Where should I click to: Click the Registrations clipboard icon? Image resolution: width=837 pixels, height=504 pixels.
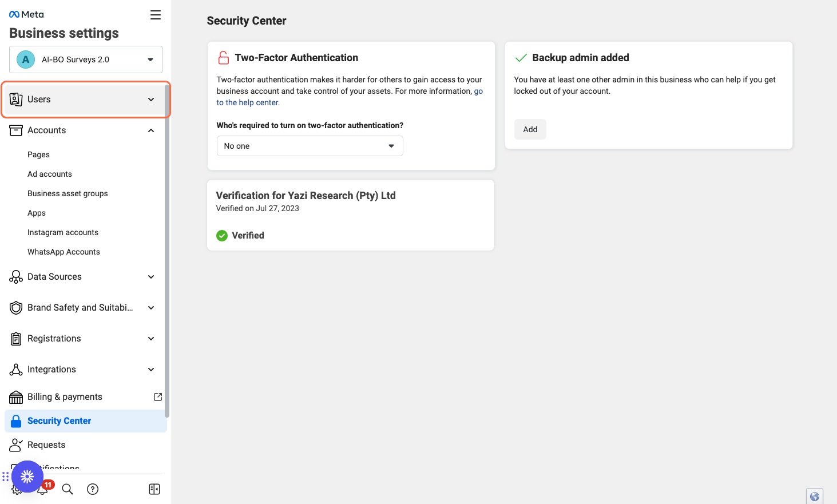pyautogui.click(x=16, y=339)
